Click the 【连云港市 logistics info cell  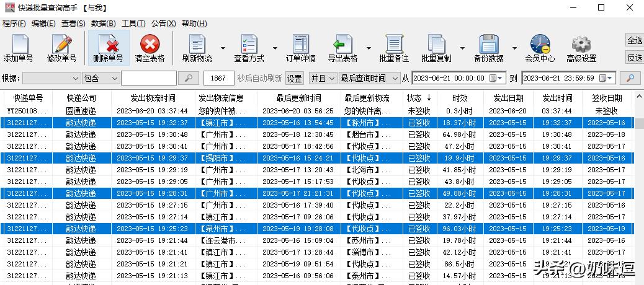(x=226, y=241)
